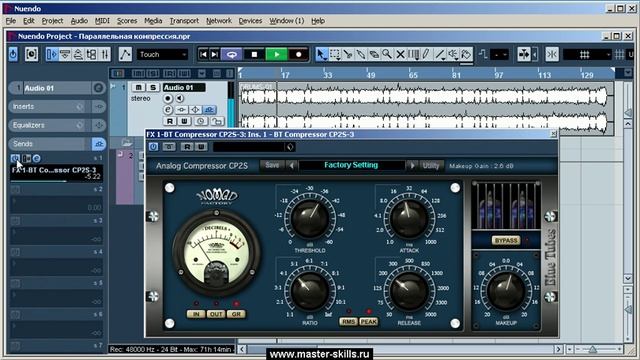The image size is (640, 360).
Task: Go to previous marker in transport
Action: pyautogui.click(x=203, y=54)
